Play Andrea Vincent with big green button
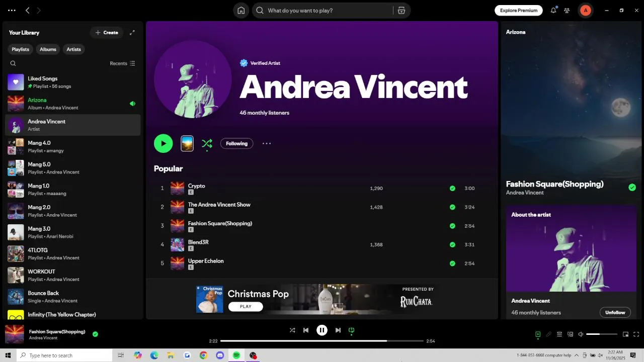Viewport: 644px width, 362px height. click(163, 143)
